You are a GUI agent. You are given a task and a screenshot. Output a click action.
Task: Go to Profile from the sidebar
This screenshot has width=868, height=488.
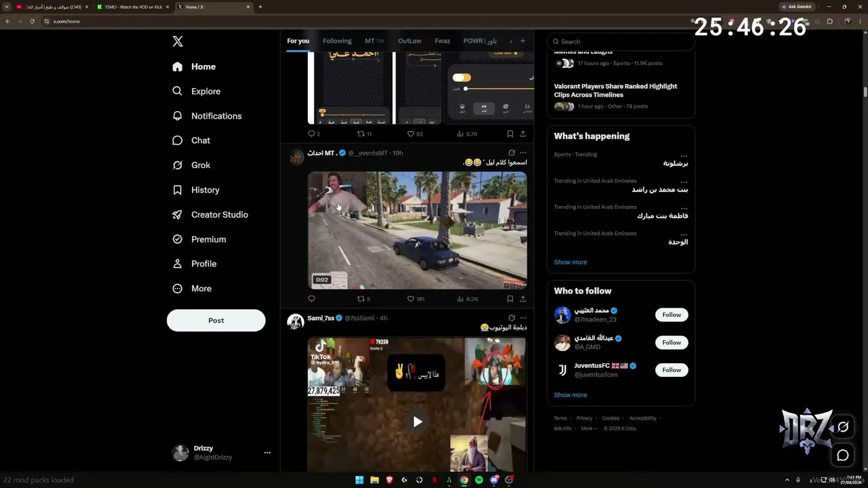click(x=195, y=264)
